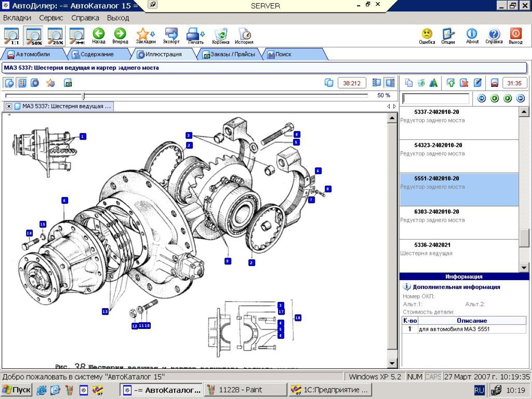Click the 38:212 counter button
532x399 pixels.
(352, 83)
